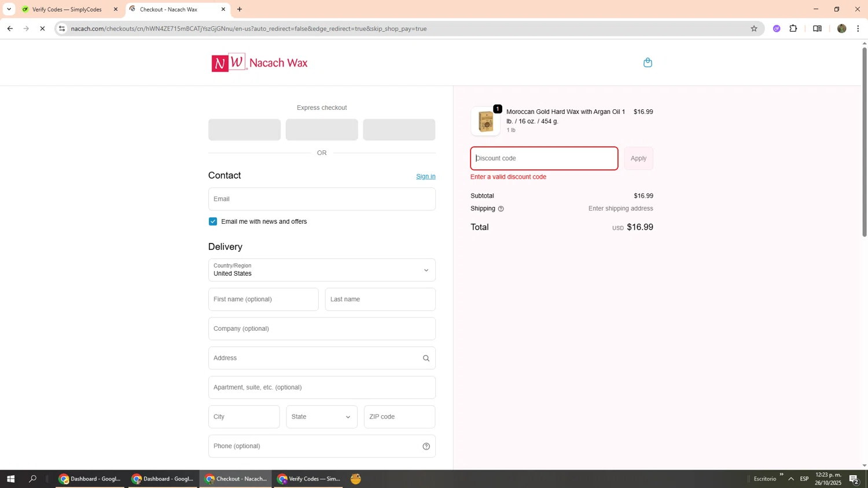
Task: Focus the First name (optional) field
Action: point(263,300)
